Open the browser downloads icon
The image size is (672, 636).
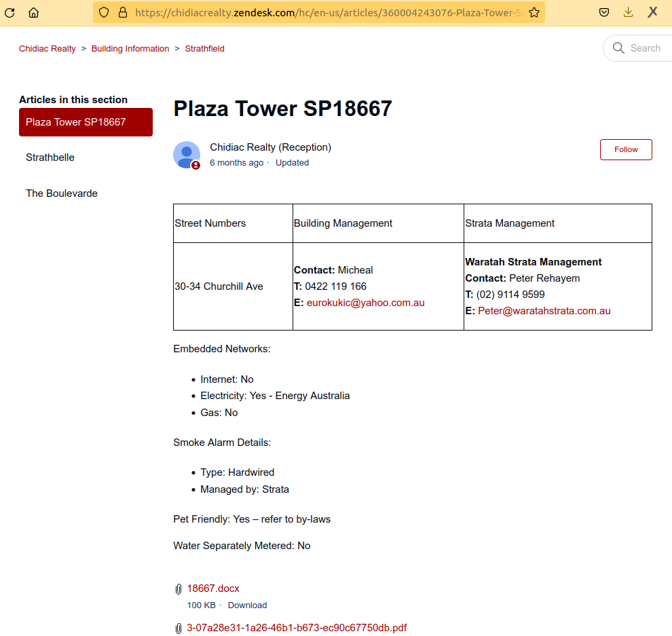point(628,12)
